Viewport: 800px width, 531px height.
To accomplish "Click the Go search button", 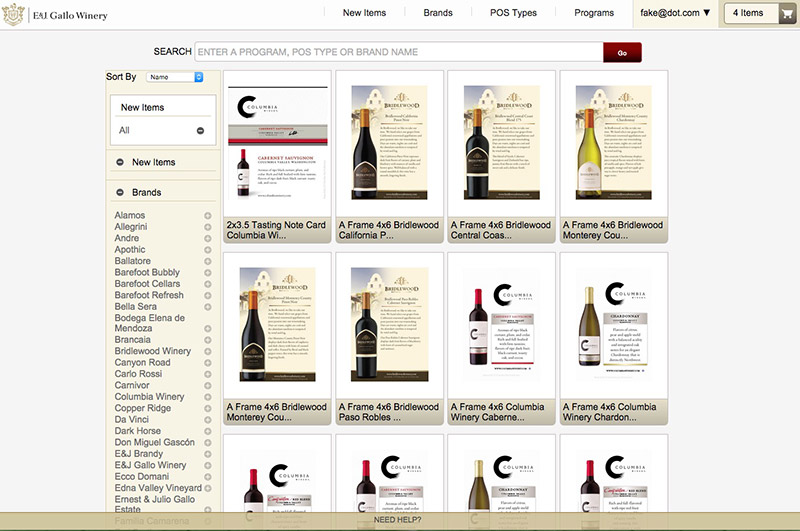I will pyautogui.click(x=622, y=53).
